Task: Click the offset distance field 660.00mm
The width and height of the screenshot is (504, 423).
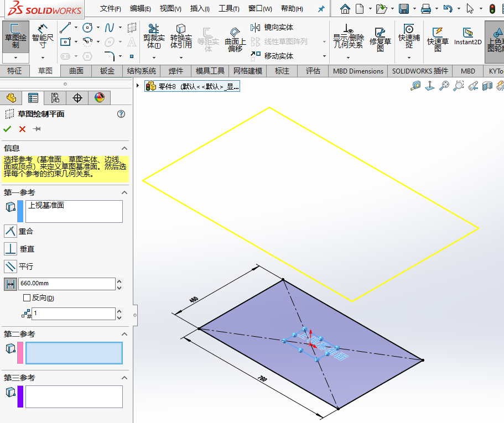Action: 66,284
